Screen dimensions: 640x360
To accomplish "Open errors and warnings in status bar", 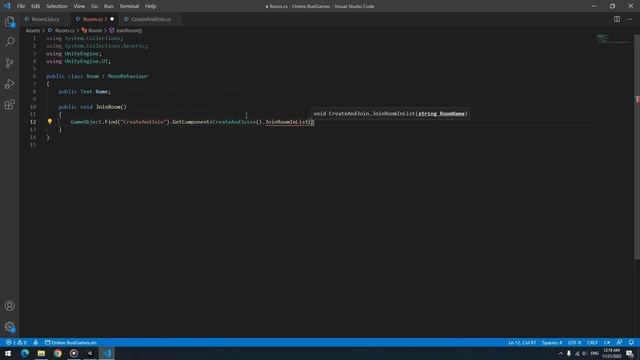I will (16, 342).
